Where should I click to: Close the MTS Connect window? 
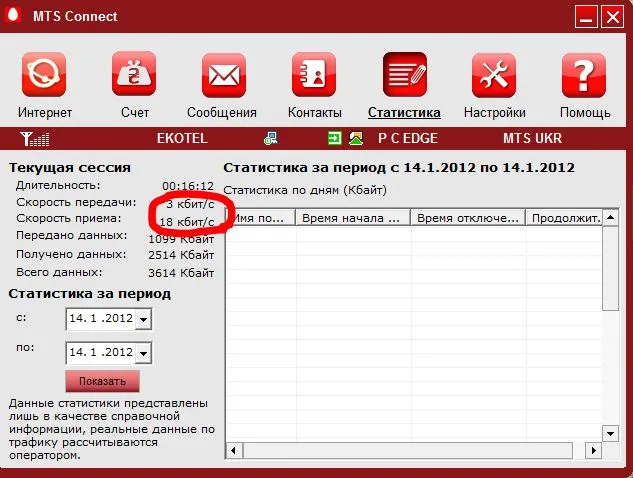point(612,17)
